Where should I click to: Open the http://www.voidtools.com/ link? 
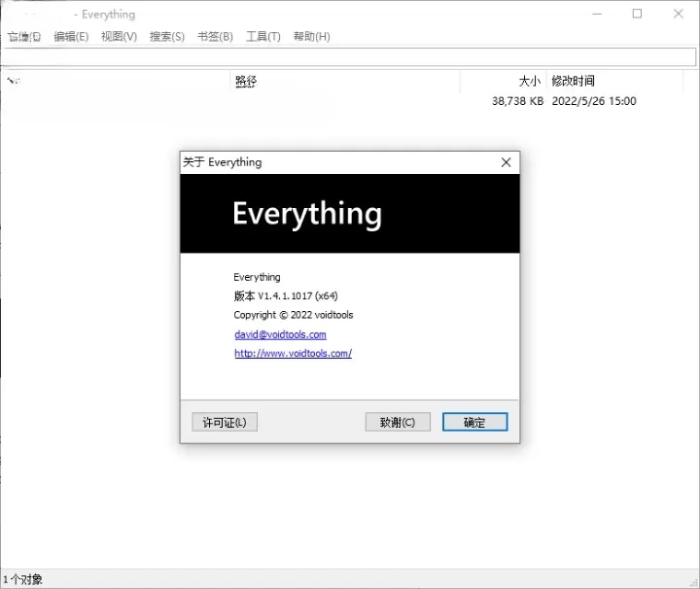(294, 354)
